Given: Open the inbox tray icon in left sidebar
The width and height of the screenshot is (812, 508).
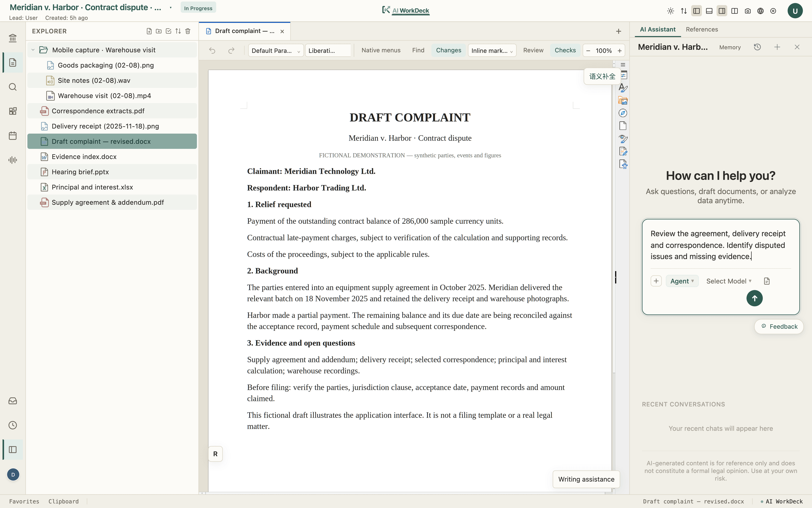Looking at the screenshot, I should 13,401.
